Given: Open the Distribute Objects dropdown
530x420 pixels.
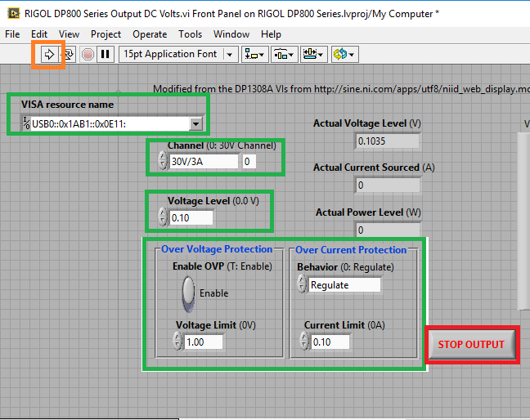Looking at the screenshot, I should coord(285,55).
